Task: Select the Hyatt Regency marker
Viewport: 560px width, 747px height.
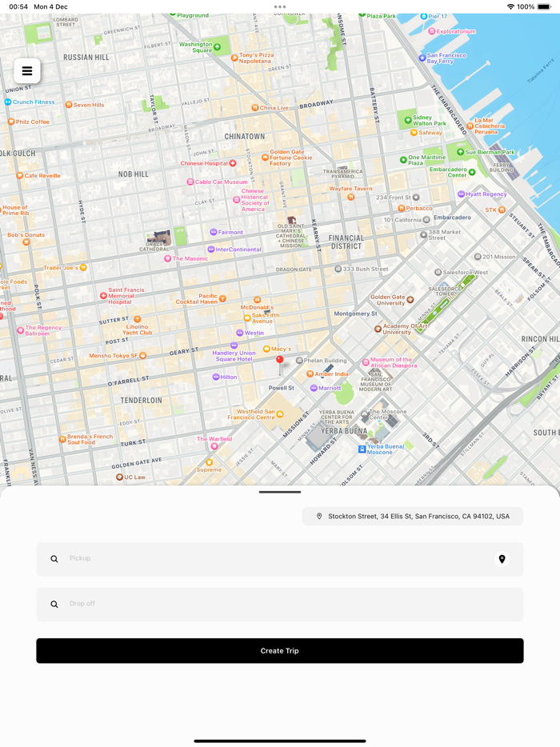Action: point(461,194)
